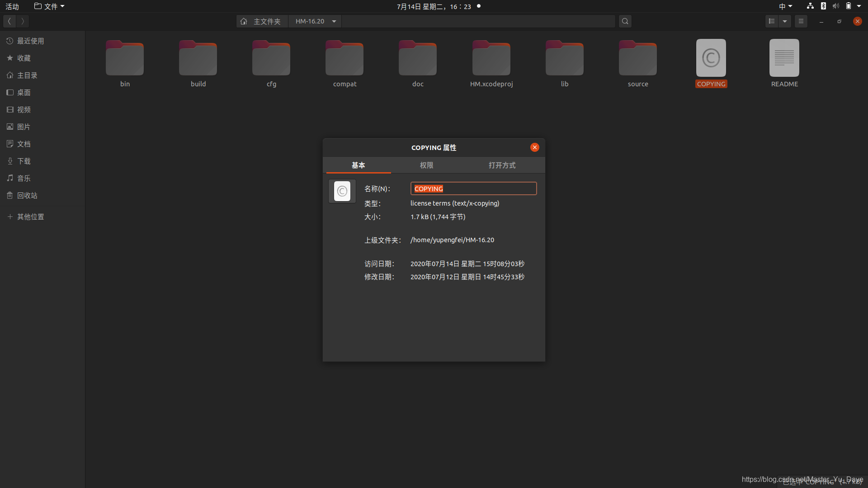The height and width of the screenshot is (488, 868).
Task: Click the 修改日期 value text
Action: tap(467, 277)
